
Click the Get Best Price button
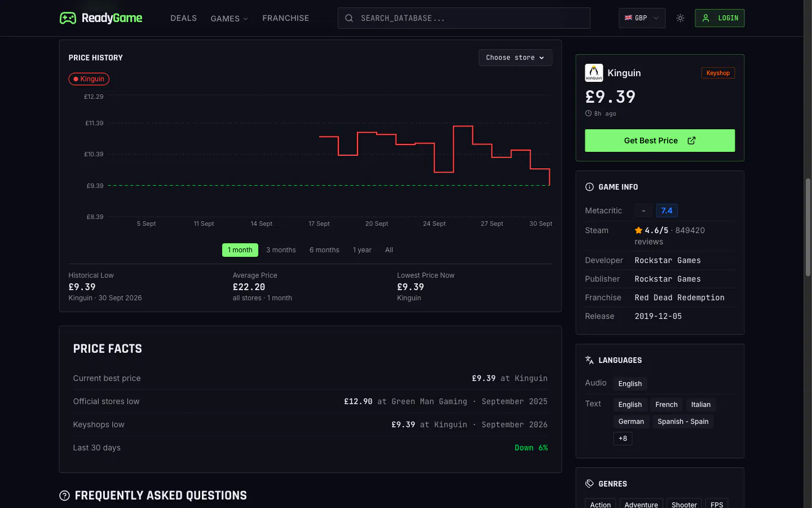click(660, 141)
